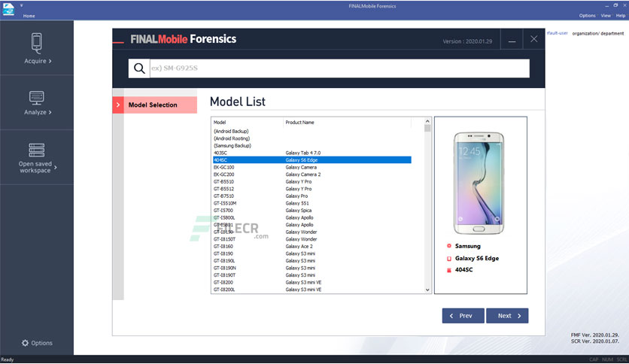Select the (Samsung Backup) row
The height and width of the screenshot is (364, 629).
[312, 146]
